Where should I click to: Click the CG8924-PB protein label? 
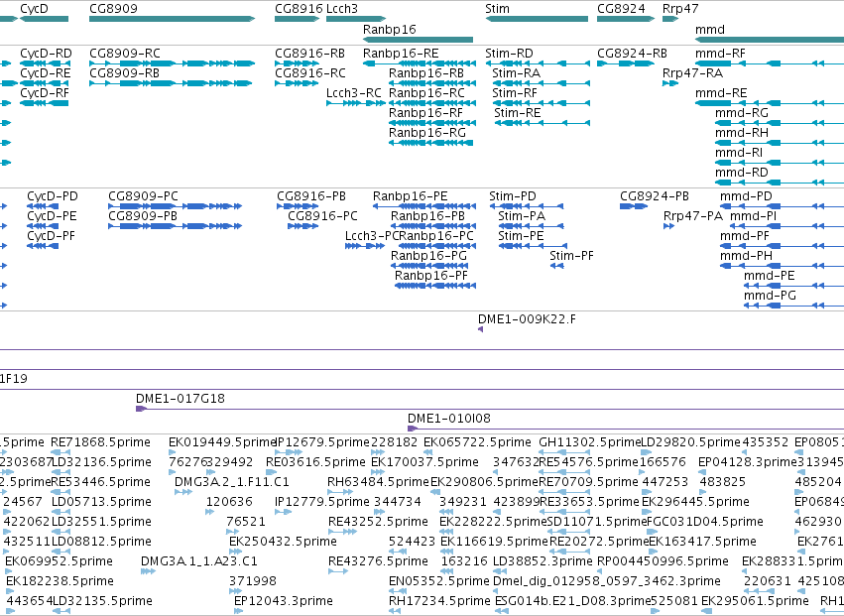click(x=655, y=196)
